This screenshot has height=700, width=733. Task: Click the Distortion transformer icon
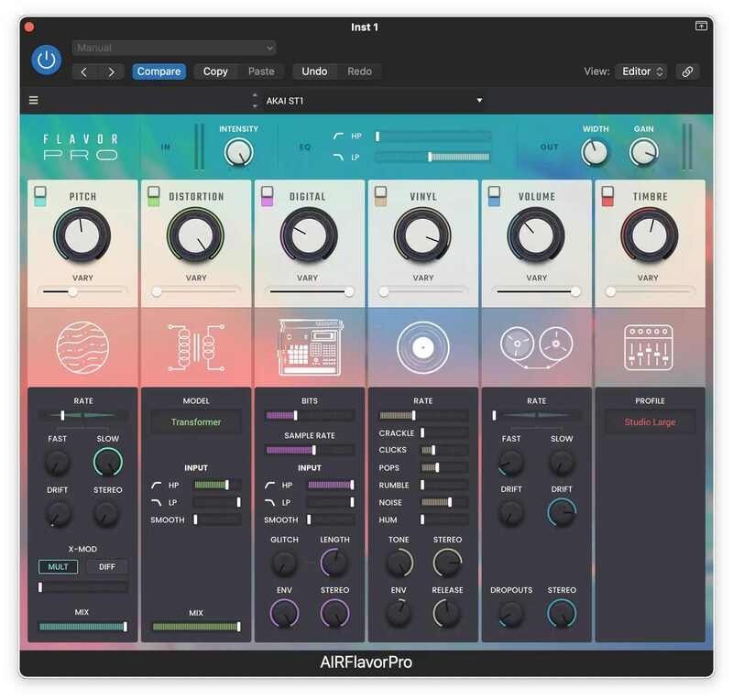(196, 348)
